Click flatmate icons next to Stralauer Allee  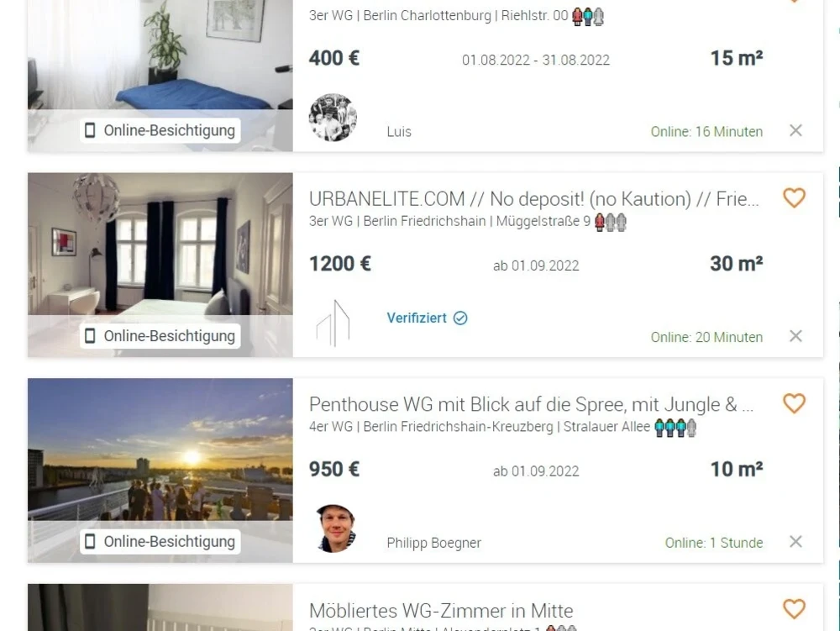(x=675, y=428)
